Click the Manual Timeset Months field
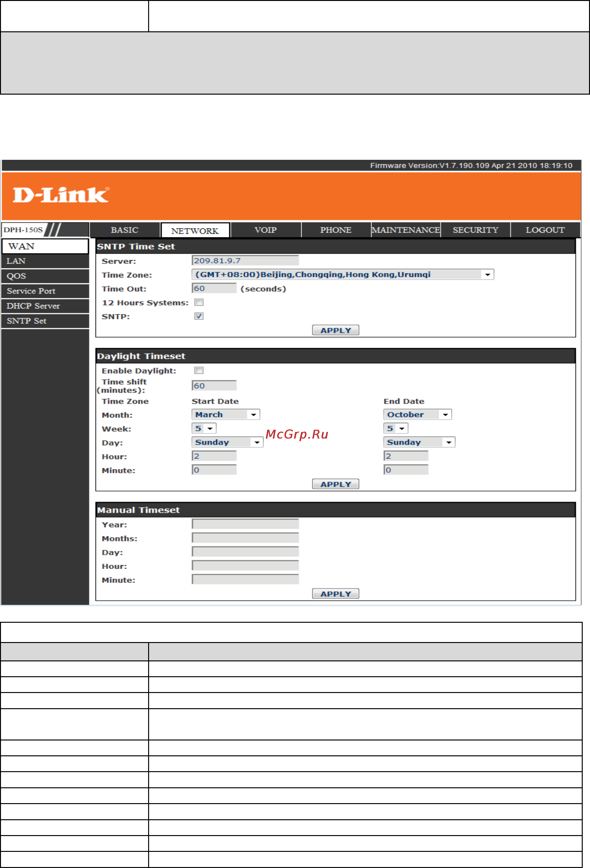 (x=245, y=538)
